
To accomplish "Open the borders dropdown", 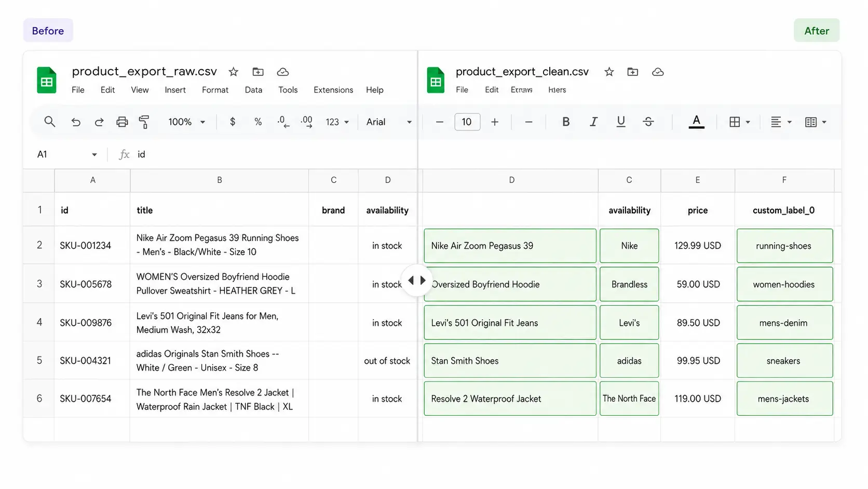I will (x=740, y=122).
